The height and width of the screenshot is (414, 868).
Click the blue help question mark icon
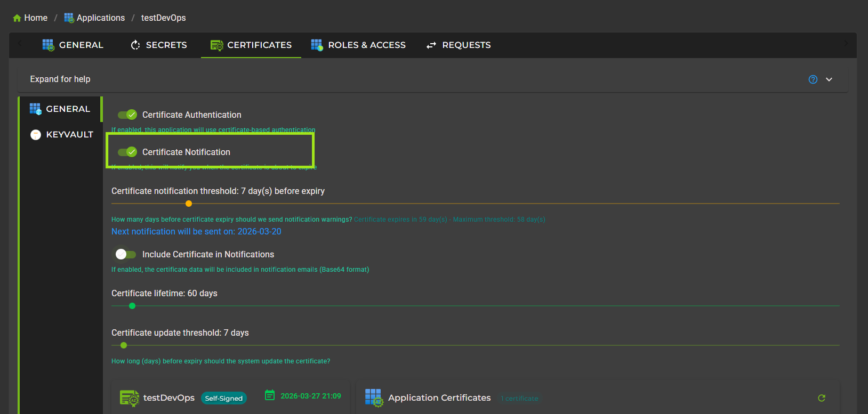tap(813, 79)
